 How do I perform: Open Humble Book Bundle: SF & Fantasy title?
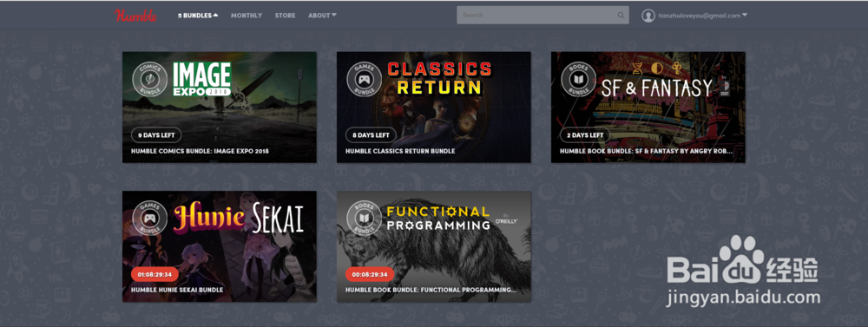click(646, 151)
